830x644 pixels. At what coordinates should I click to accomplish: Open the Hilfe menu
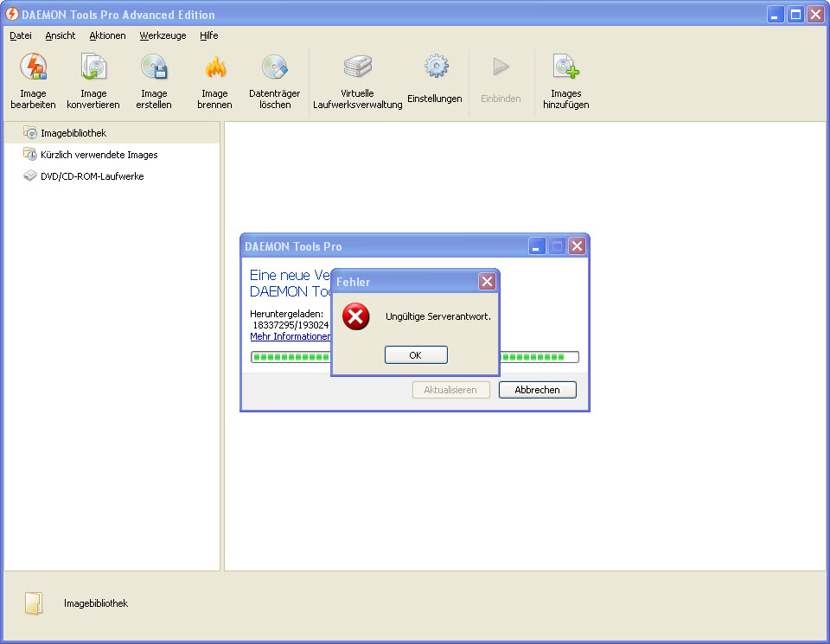pos(208,35)
